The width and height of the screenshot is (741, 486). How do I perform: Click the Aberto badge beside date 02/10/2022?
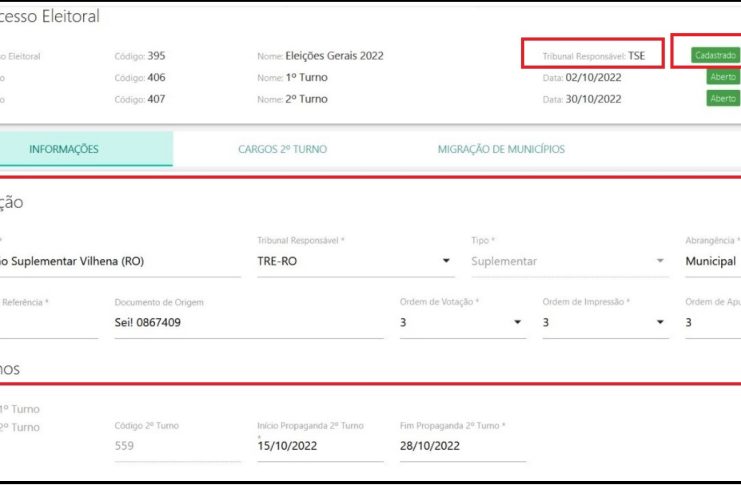723,77
